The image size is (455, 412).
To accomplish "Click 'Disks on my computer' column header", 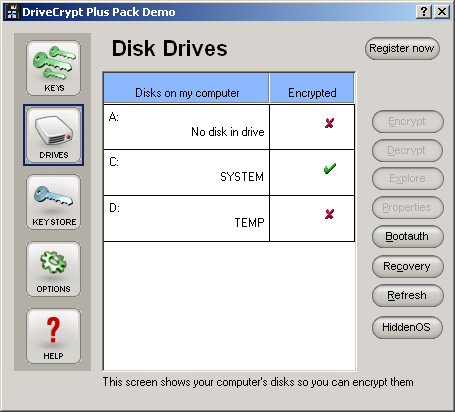I will click(x=186, y=88).
